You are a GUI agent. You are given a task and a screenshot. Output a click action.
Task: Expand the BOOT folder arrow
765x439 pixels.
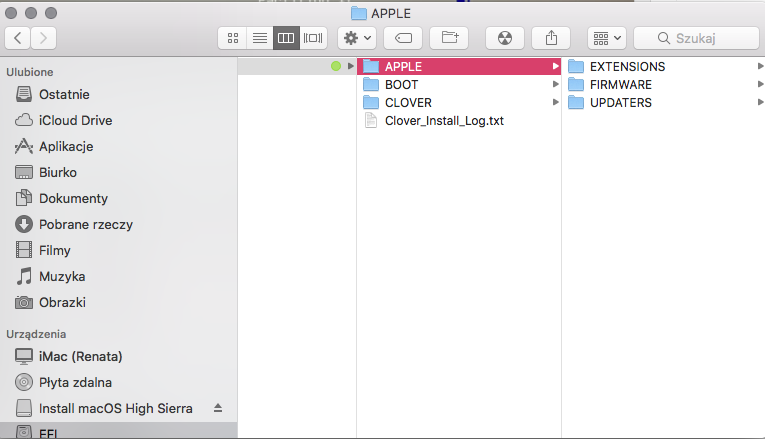555,84
